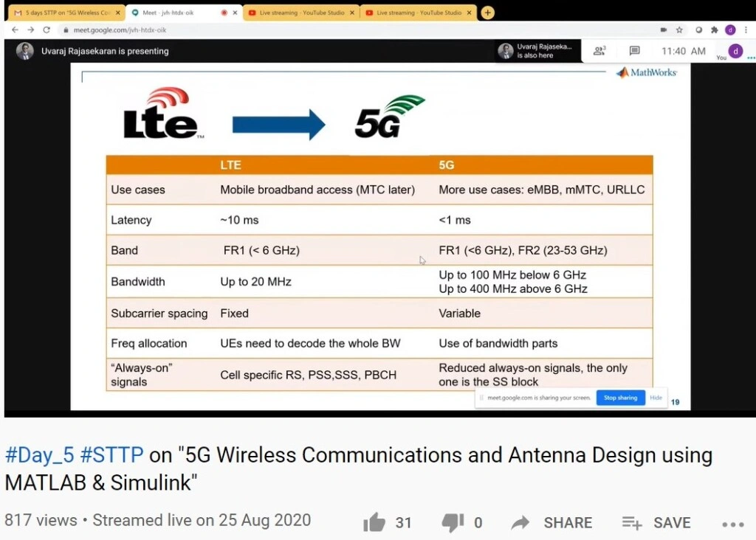This screenshot has width=756, height=540.
Task: Open the Chrome profile avatar d
Action: (x=730, y=30)
